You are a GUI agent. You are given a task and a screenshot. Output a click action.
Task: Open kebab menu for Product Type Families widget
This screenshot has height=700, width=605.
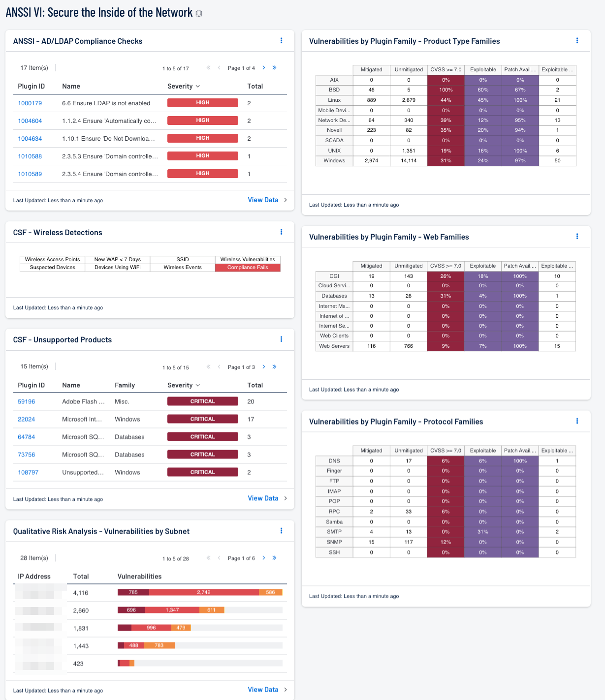tap(577, 41)
